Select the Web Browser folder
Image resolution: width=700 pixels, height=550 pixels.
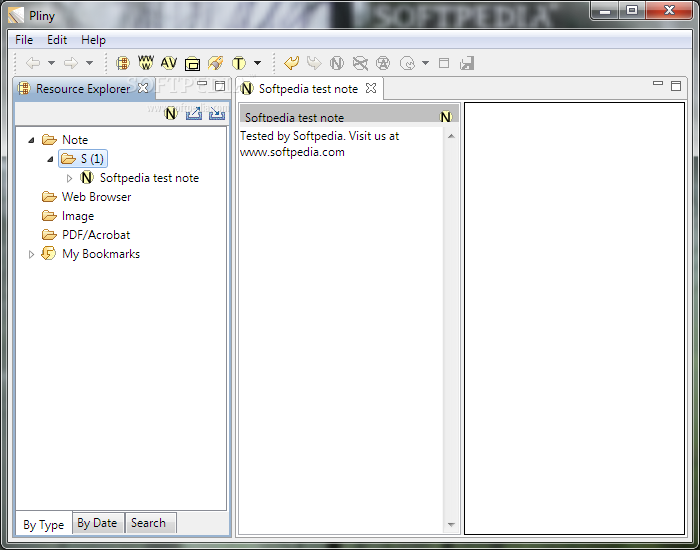pyautogui.click(x=96, y=197)
